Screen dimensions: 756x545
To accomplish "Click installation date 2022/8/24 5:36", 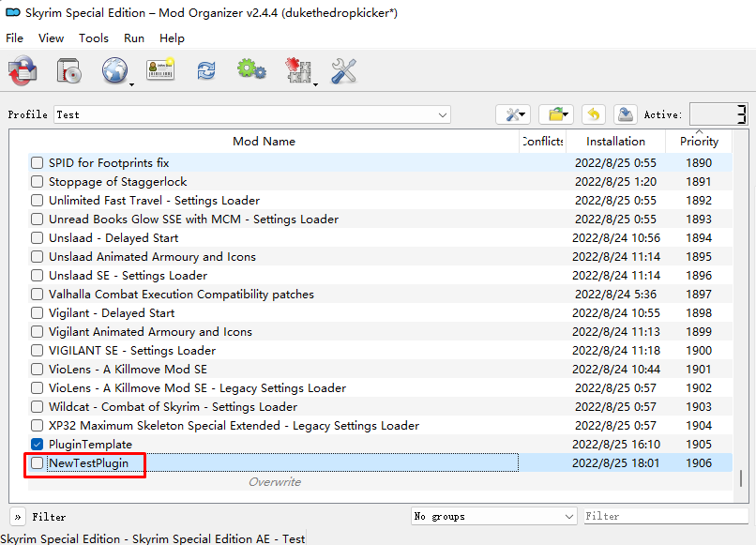I will pos(615,295).
